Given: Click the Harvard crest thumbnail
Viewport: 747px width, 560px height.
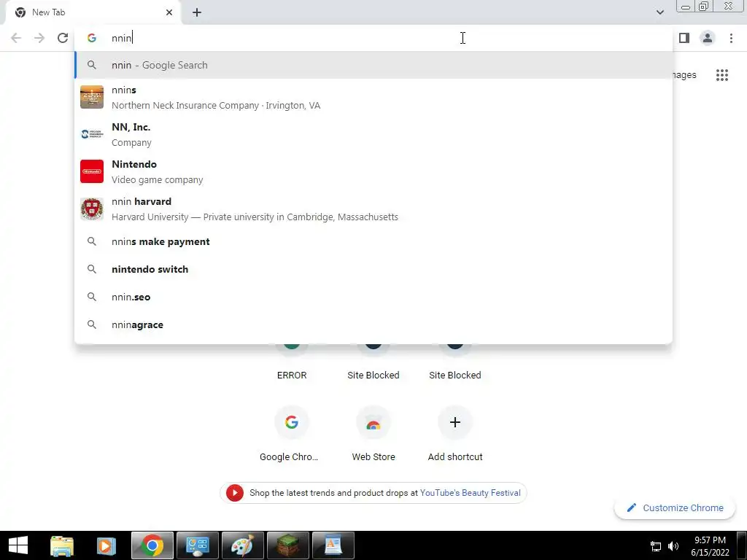Looking at the screenshot, I should [x=92, y=209].
